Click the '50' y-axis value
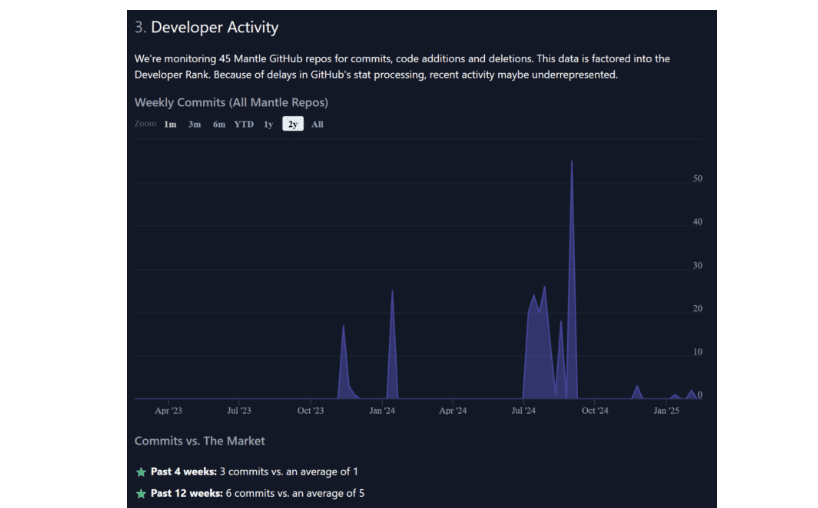This screenshot has height=508, width=818. tap(697, 178)
